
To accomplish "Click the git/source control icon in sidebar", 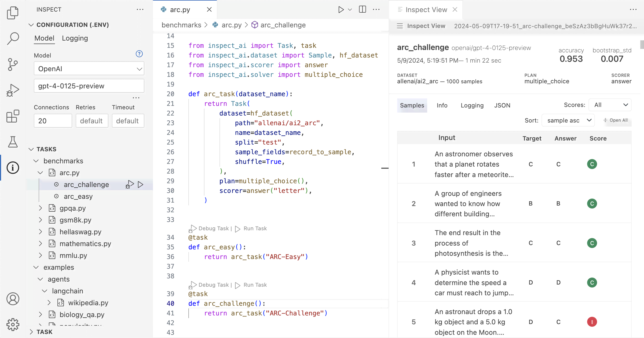I will pos(12,63).
